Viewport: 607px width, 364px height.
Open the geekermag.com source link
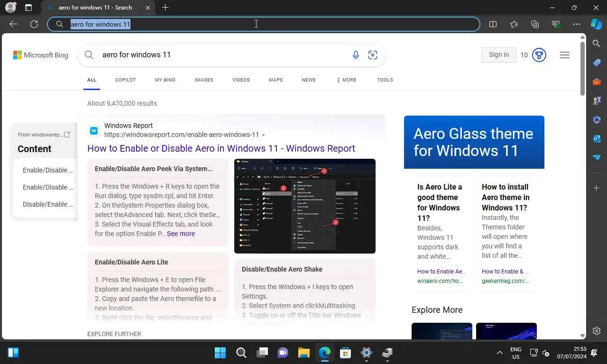[x=506, y=281]
